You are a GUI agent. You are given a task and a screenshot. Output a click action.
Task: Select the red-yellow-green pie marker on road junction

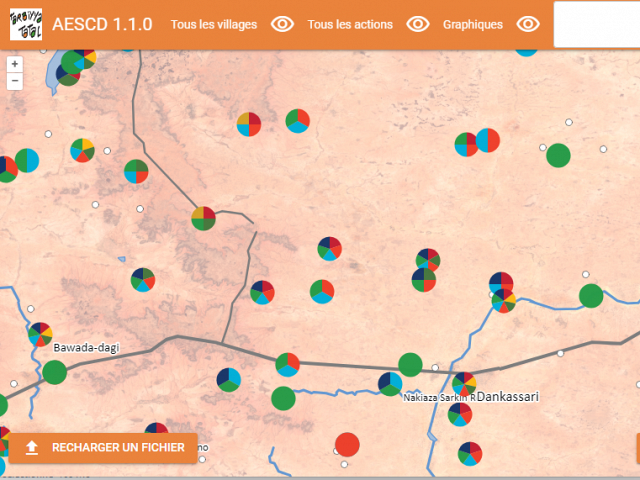pyautogui.click(x=203, y=218)
